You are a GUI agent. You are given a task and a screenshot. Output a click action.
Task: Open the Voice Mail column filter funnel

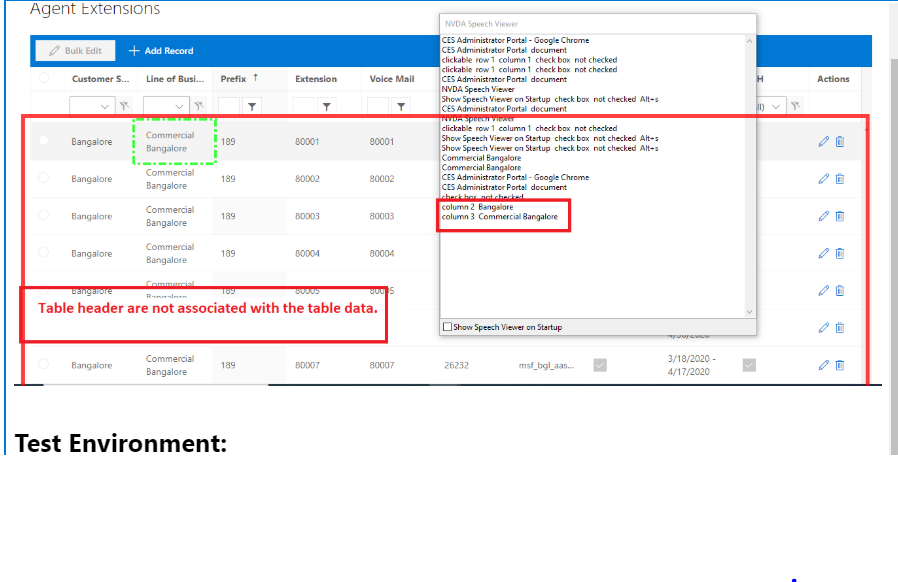pyautogui.click(x=401, y=107)
